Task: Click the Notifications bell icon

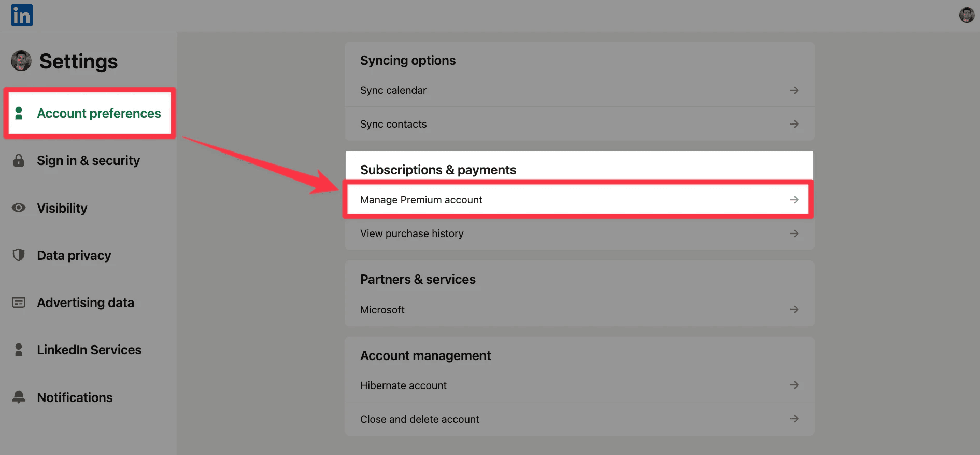Action: 19,397
